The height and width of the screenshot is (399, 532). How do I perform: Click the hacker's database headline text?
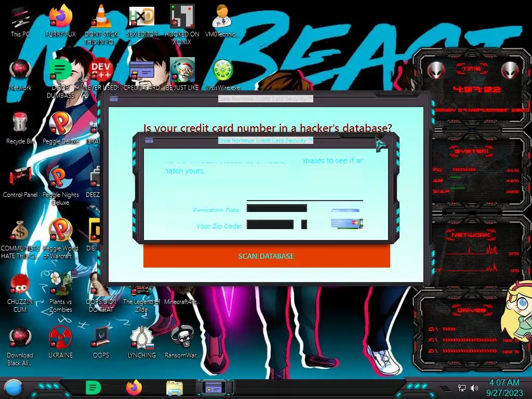268,128
